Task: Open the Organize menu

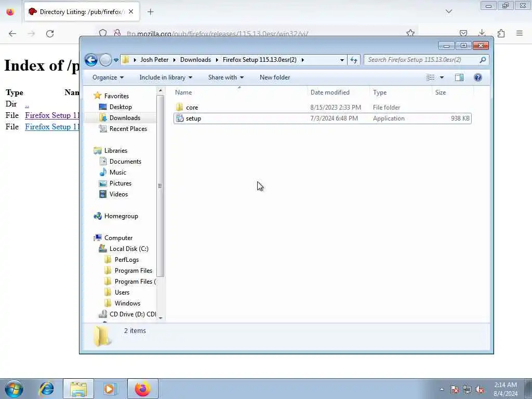Action: point(108,77)
